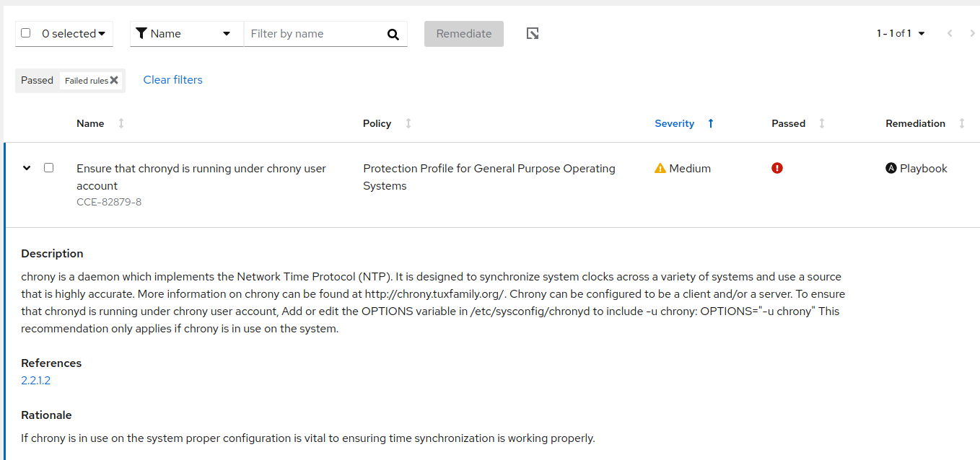
Task: Click the red failed status icon
Action: (x=777, y=168)
